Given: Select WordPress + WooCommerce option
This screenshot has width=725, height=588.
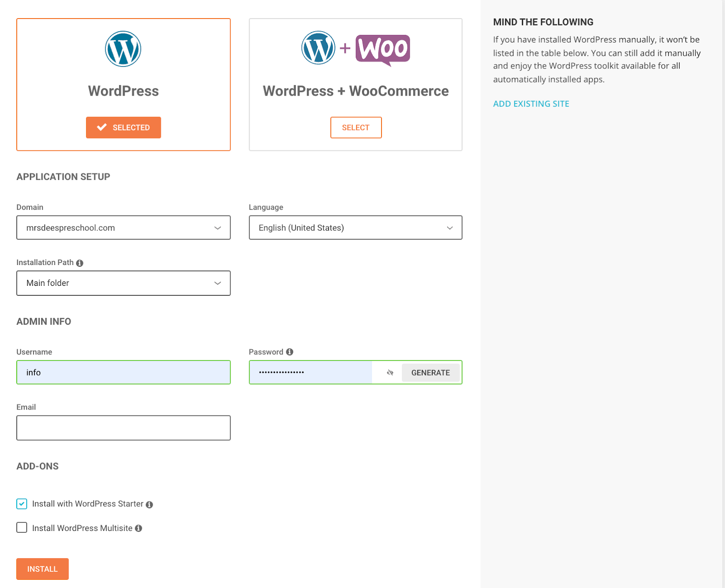Looking at the screenshot, I should 356,127.
